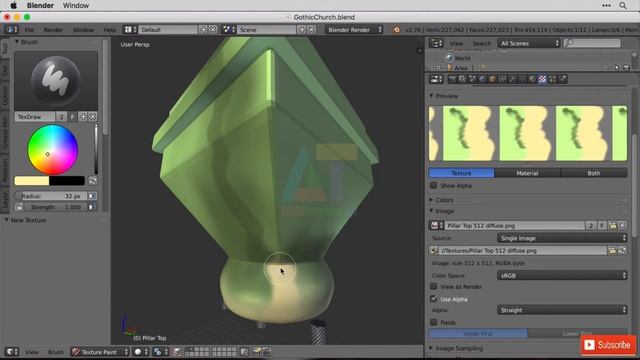Open the World properties tab
This screenshot has height=360, width=640.
pyautogui.click(x=482, y=79)
